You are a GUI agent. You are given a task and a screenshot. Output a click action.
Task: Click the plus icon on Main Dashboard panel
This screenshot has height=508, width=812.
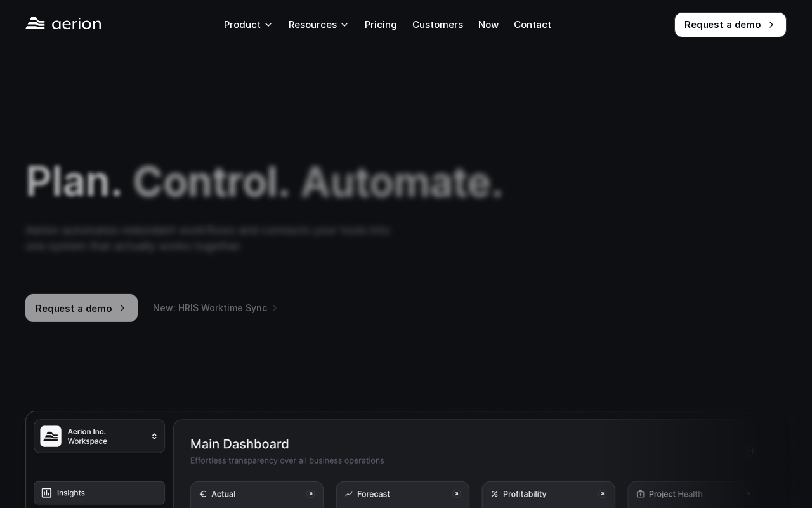click(752, 451)
